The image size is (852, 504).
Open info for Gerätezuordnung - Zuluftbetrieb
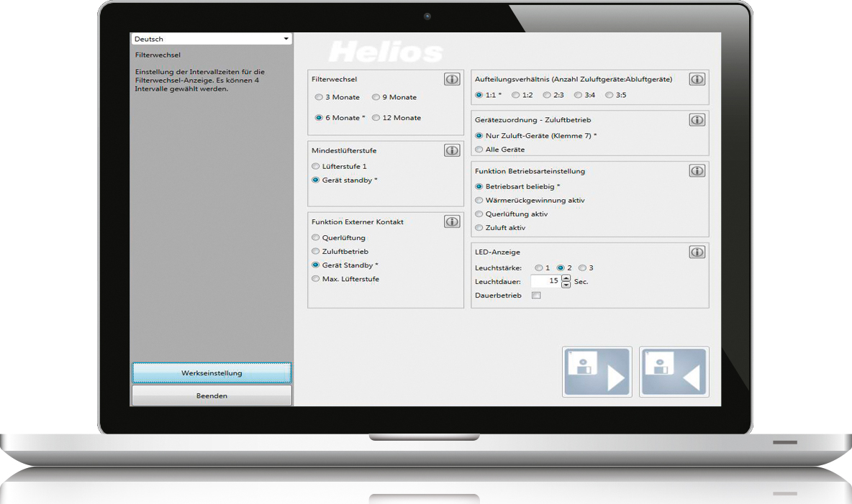[x=697, y=120]
